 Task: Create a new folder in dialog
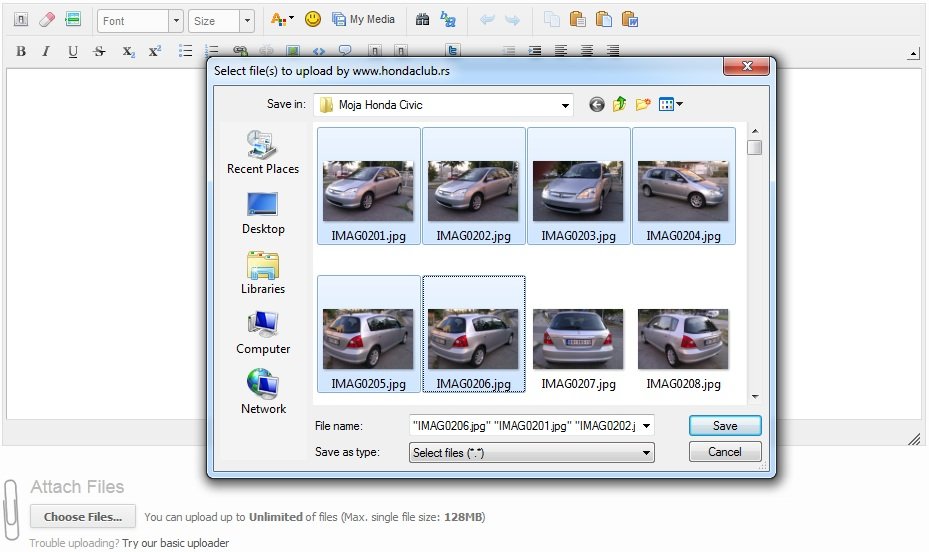click(643, 104)
